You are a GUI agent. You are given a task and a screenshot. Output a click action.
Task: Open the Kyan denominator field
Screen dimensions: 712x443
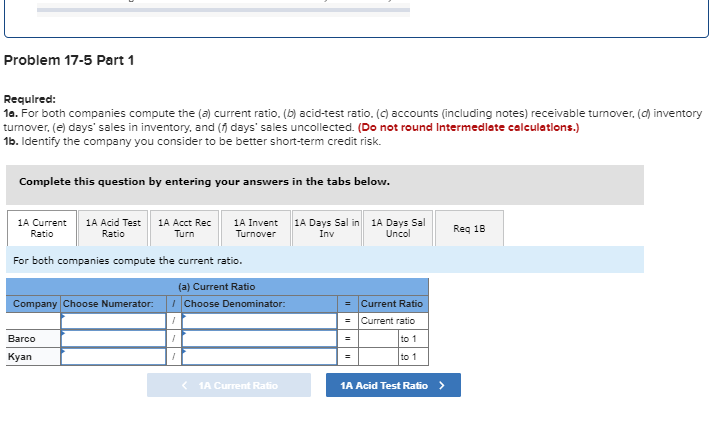(259, 356)
